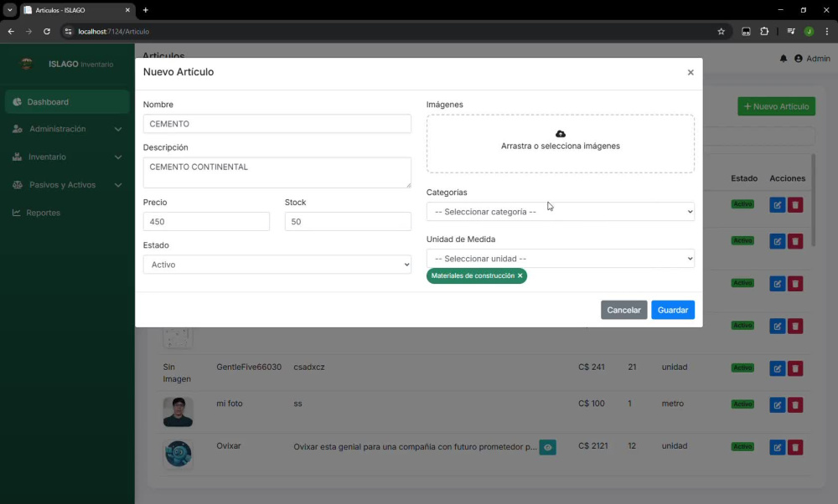Click the Reportes chart line icon
The image size is (838, 504).
coord(17,213)
